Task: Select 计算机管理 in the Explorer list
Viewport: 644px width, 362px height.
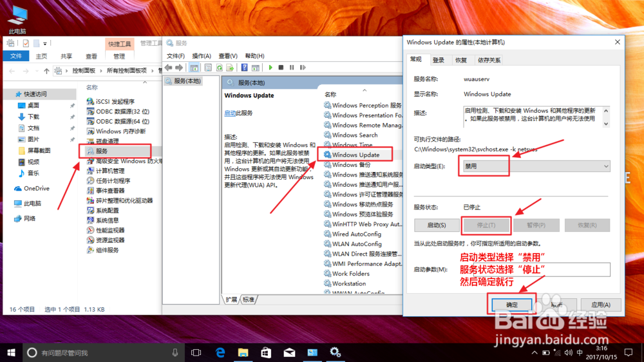Action: pyautogui.click(x=106, y=171)
